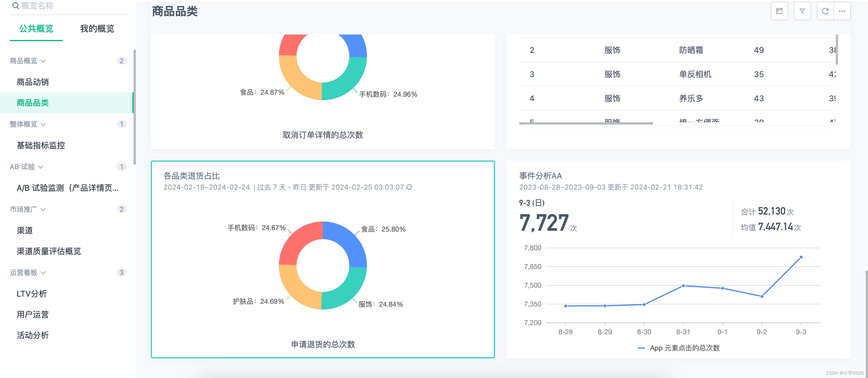Open the 活动分析 overview

[x=33, y=335]
